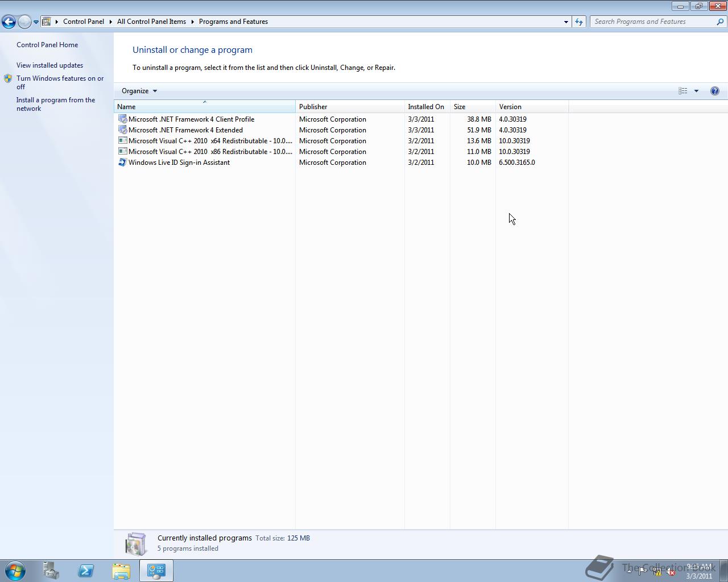Screen dimensions: 728x582
Task: Click publisher of Windows Live ID Sign-in Assistant
Action: pos(333,163)
